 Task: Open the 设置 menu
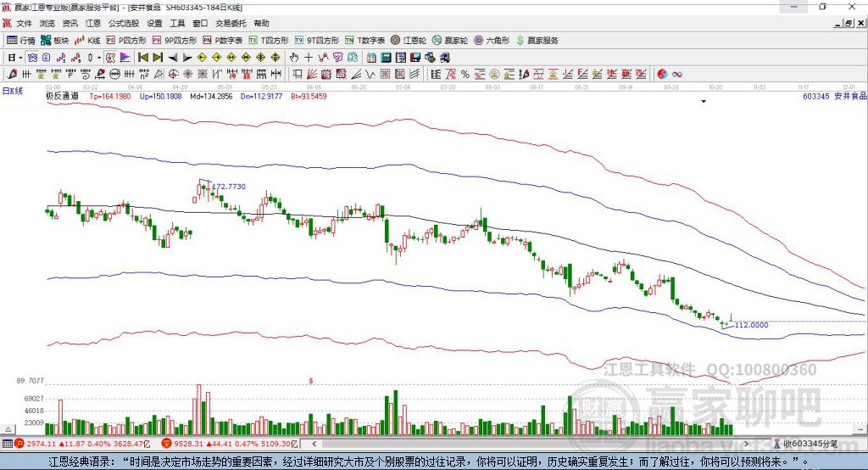(154, 23)
